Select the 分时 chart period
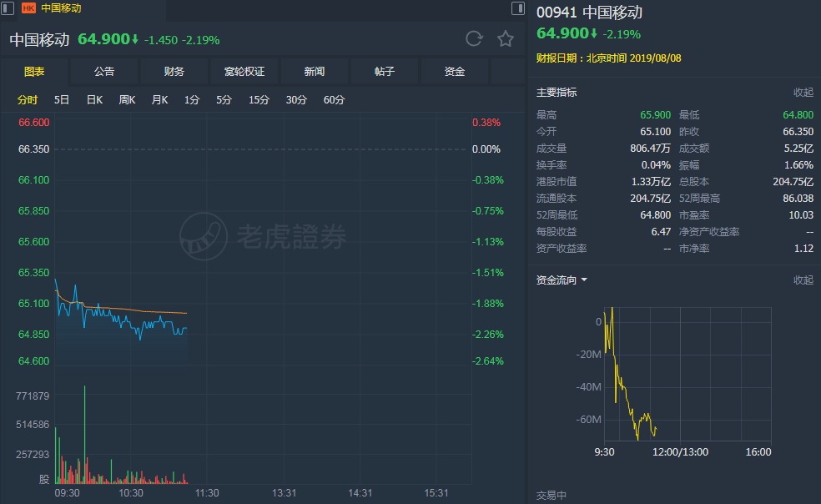821x504 pixels. (x=28, y=99)
